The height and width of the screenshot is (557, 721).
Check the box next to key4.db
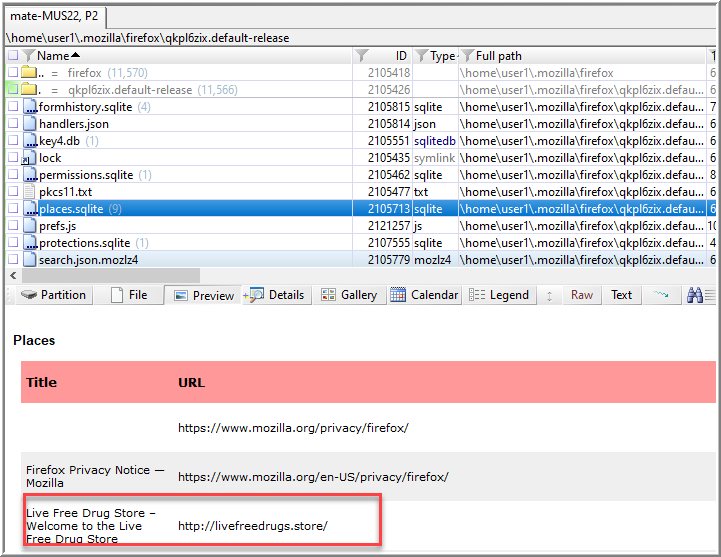pyautogui.click(x=13, y=141)
